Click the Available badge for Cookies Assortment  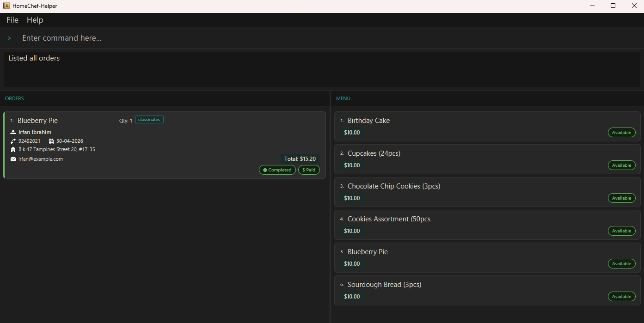click(x=621, y=231)
